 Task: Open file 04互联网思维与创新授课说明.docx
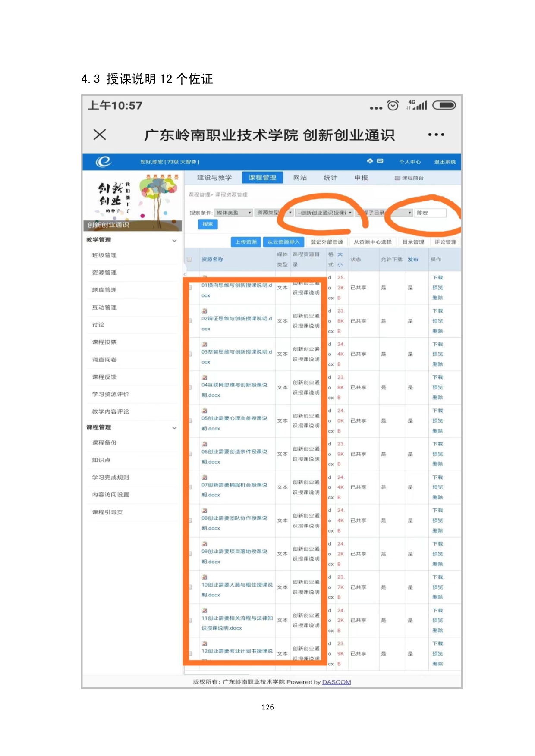234,390
